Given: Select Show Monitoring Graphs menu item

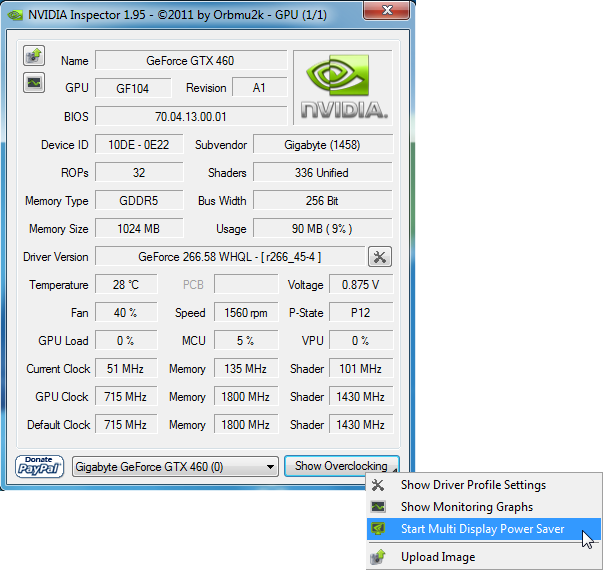Looking at the screenshot, I should coord(484,507).
